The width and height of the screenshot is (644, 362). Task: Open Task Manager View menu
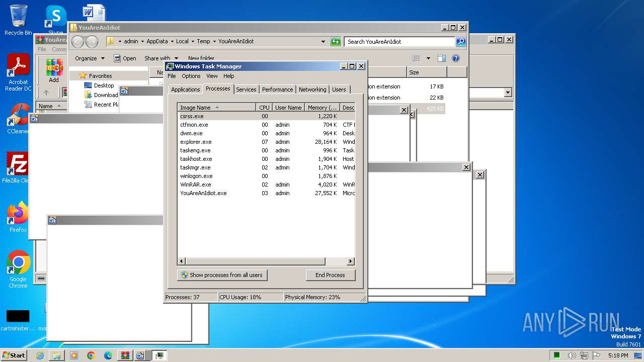click(x=212, y=76)
